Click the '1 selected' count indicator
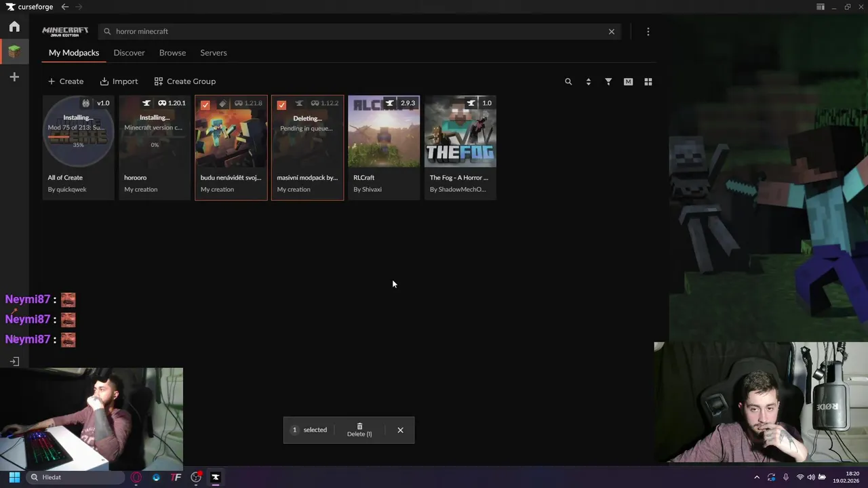868x488 pixels. [309, 430]
